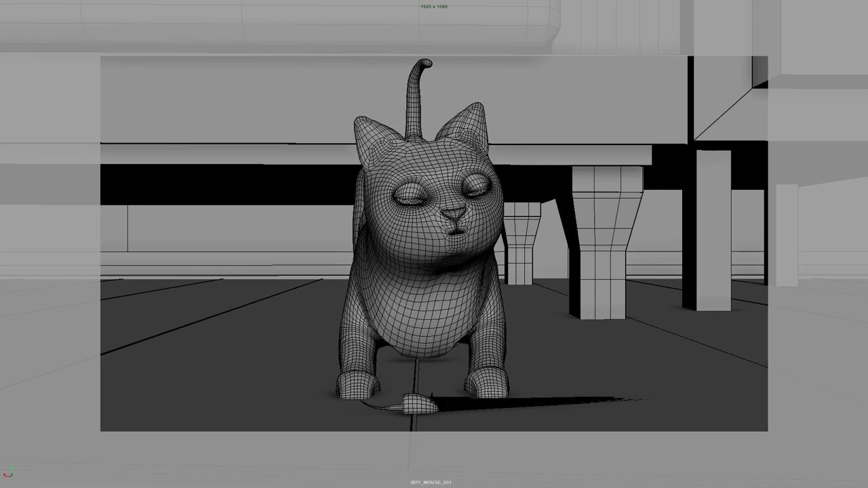Click the Z axis label on the axis indicator

tap(12, 474)
